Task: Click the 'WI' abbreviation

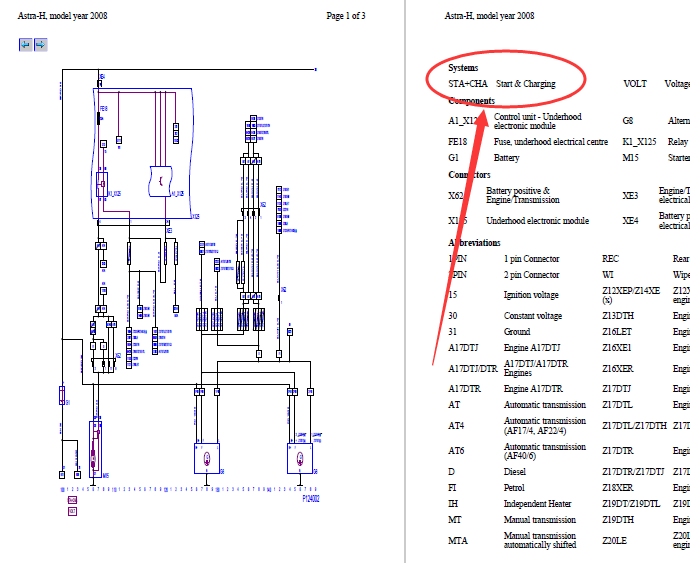Action: [608, 275]
